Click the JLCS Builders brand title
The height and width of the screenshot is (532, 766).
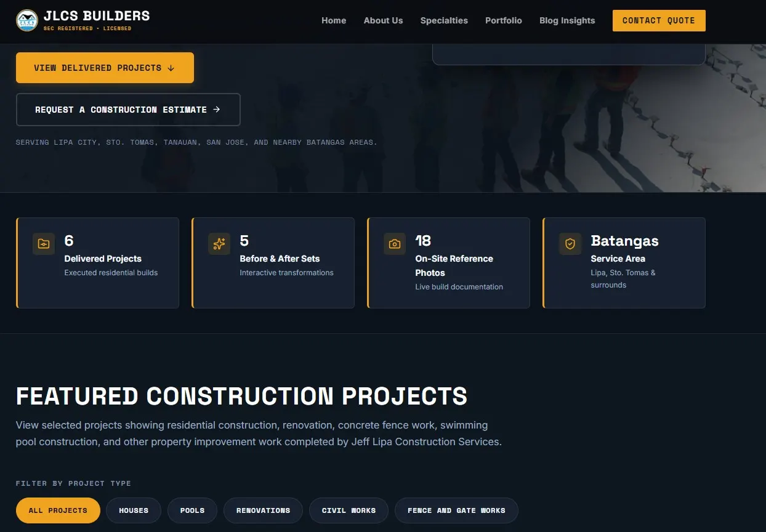97,15
